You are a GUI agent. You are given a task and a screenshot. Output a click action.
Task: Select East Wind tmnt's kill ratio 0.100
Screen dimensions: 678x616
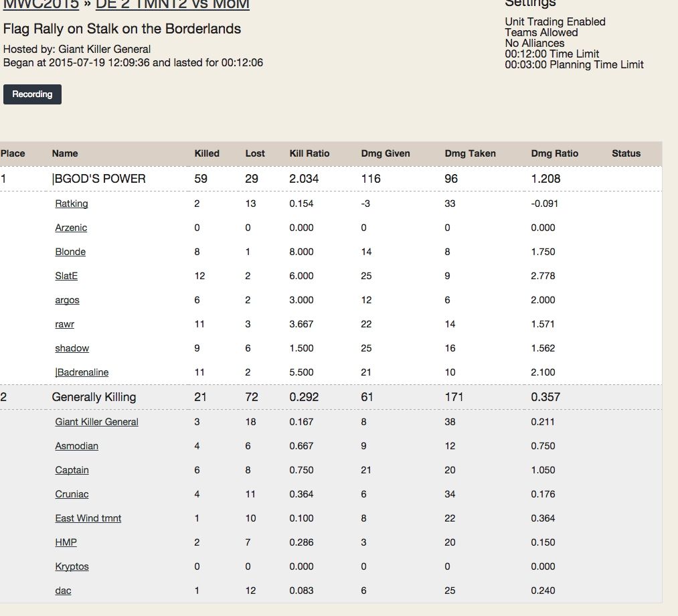point(301,518)
